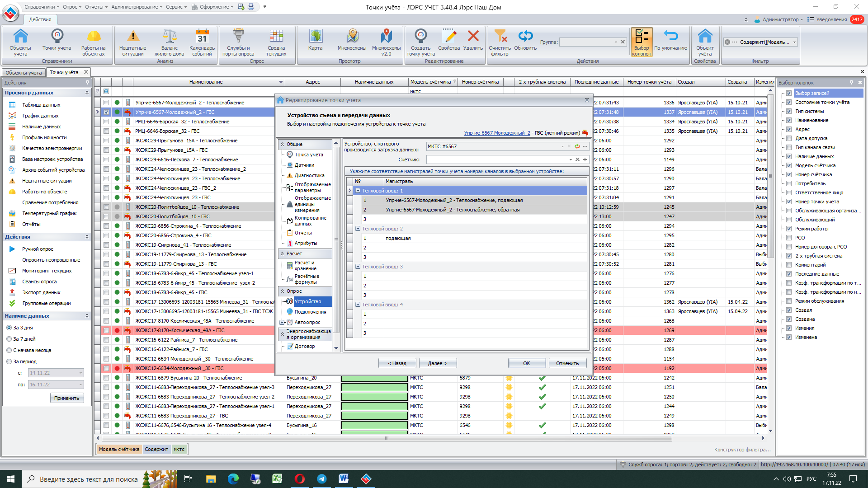
Task: Enable Тип канала связи column checkbox
Action: (x=789, y=147)
